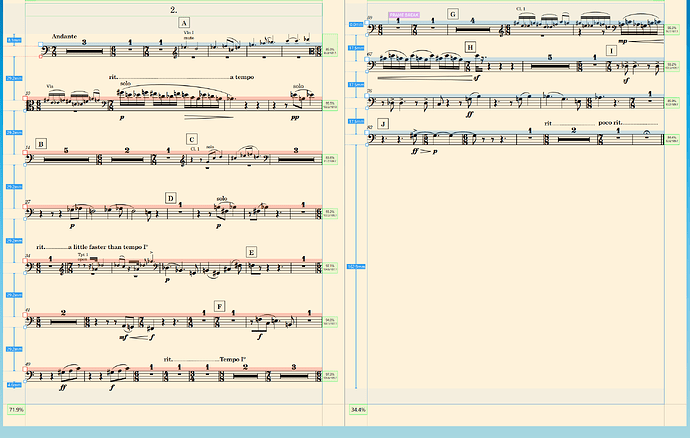
Task: Click the 29.2mm gap label above rehearsal mark B system
Action: pos(14,133)
